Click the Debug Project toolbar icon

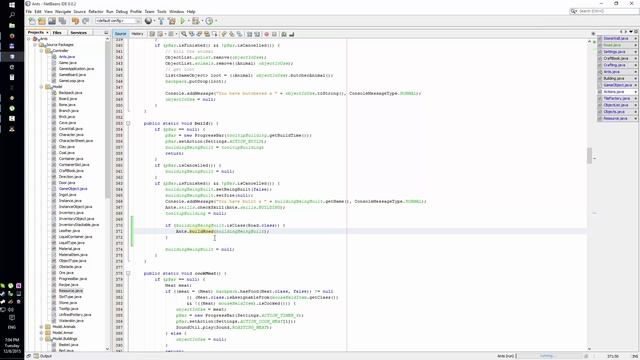point(196,21)
